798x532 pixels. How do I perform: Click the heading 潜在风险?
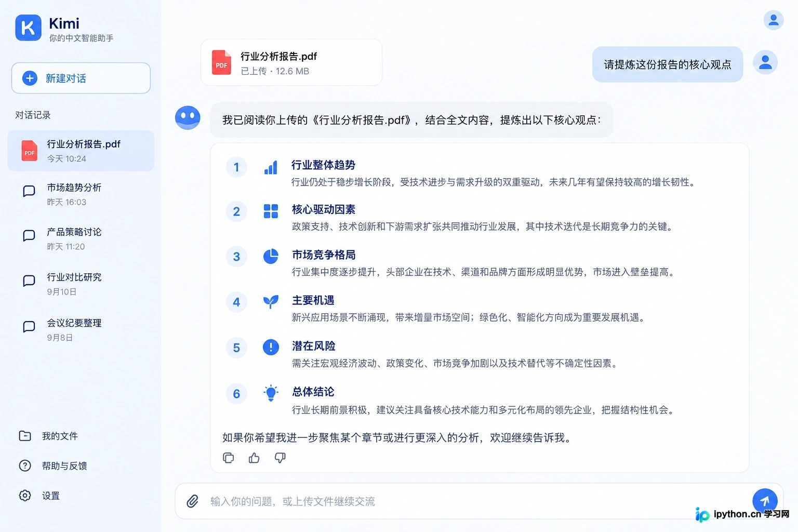[313, 346]
